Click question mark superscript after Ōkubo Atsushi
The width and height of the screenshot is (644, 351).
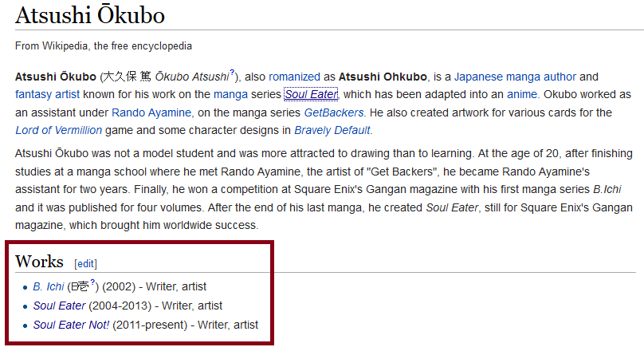[232, 73]
